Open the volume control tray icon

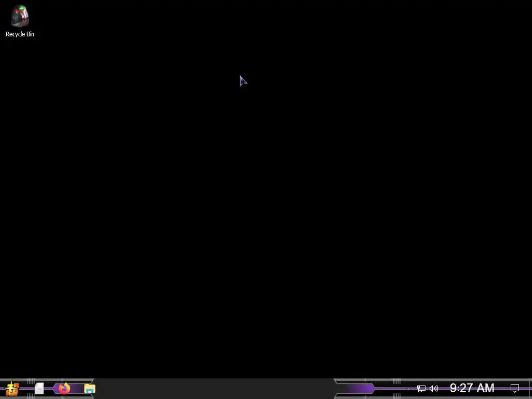coord(434,389)
